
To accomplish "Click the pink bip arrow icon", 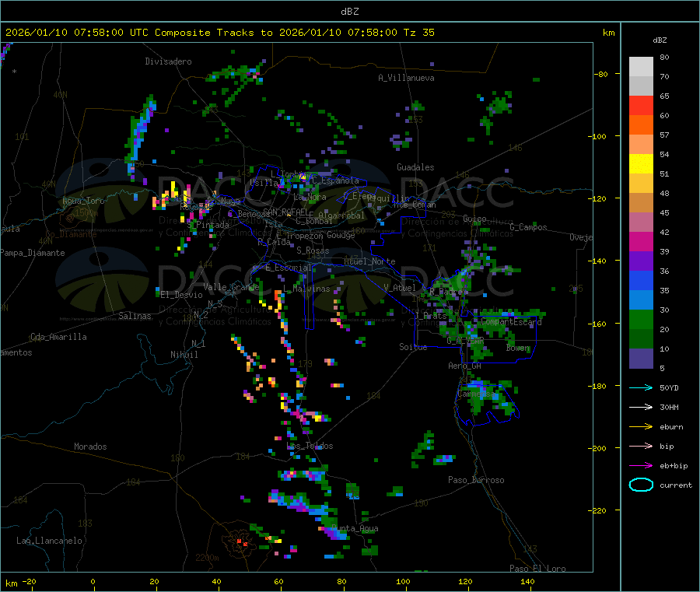I will tap(641, 446).
